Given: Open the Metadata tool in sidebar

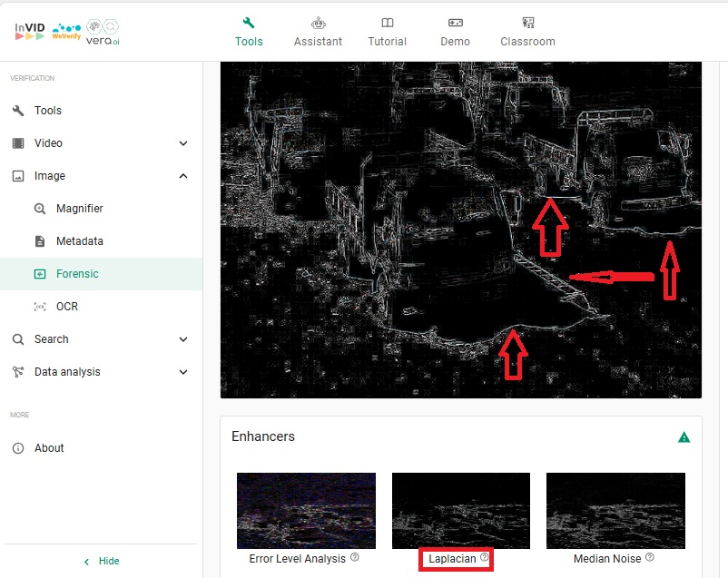Looking at the screenshot, I should point(79,241).
